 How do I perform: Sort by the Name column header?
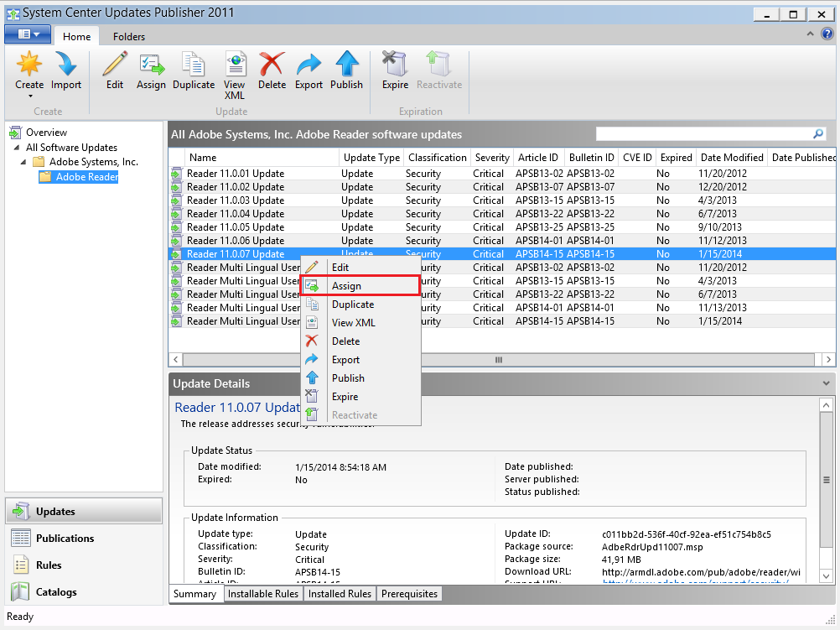tap(262, 158)
